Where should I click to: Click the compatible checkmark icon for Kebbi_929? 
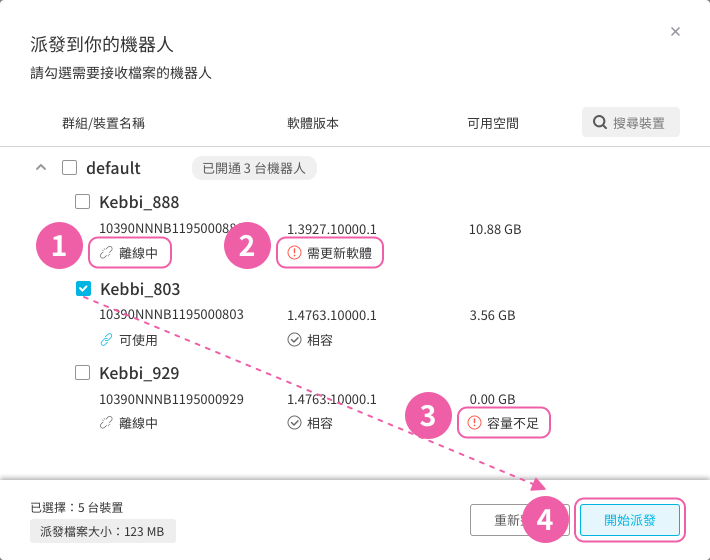point(294,423)
